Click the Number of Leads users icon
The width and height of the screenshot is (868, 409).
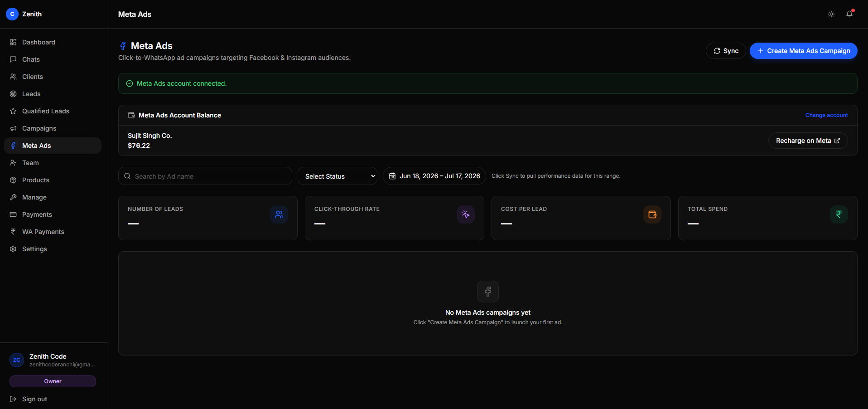click(x=279, y=214)
